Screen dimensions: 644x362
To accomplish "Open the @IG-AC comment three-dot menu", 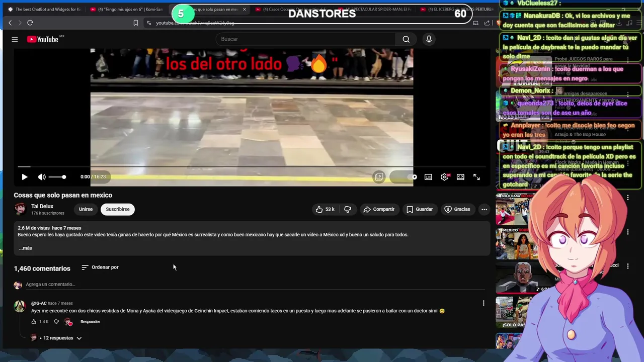I will click(x=484, y=303).
